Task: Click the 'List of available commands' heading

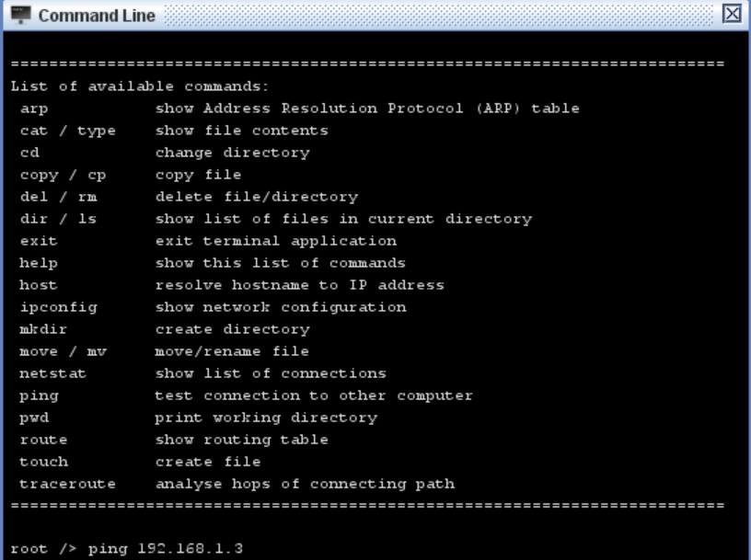Action: [139, 86]
